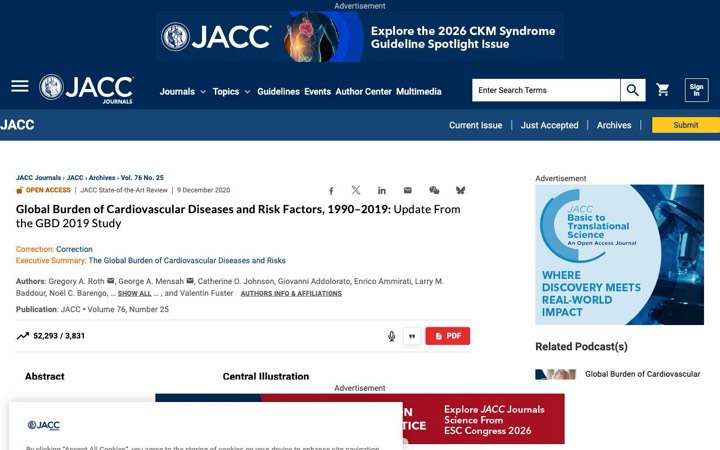Expand the Topics dropdown menu
The height and width of the screenshot is (450, 720).
point(231,91)
